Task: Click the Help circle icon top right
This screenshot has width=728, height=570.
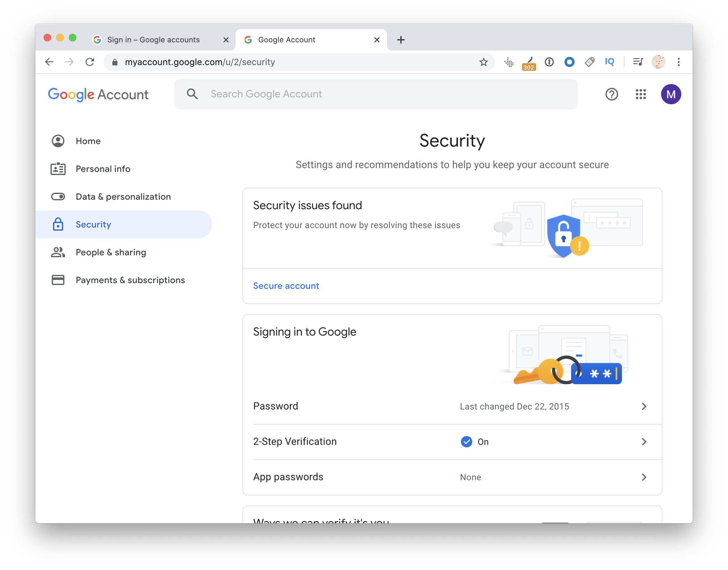Action: (x=612, y=94)
